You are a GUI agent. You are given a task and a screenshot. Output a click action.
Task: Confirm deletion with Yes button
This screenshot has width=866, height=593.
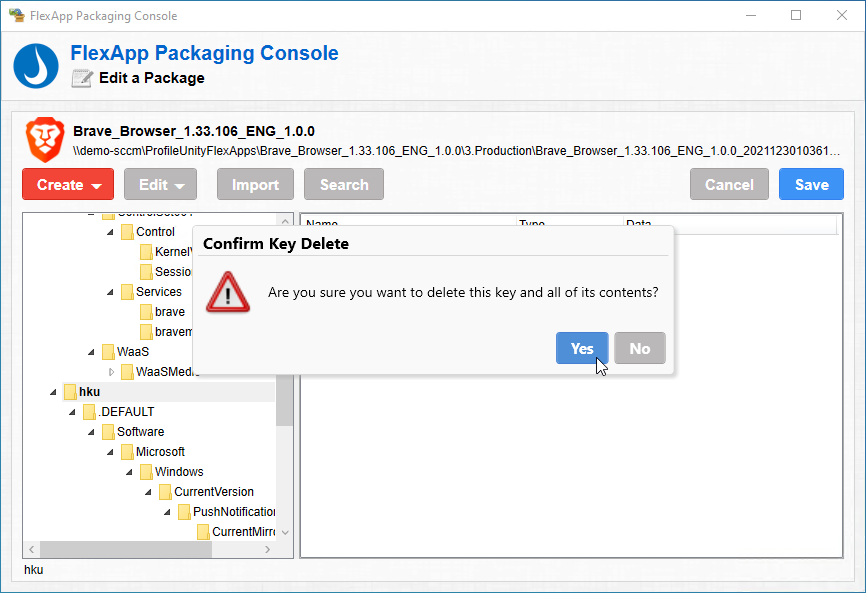[582, 348]
